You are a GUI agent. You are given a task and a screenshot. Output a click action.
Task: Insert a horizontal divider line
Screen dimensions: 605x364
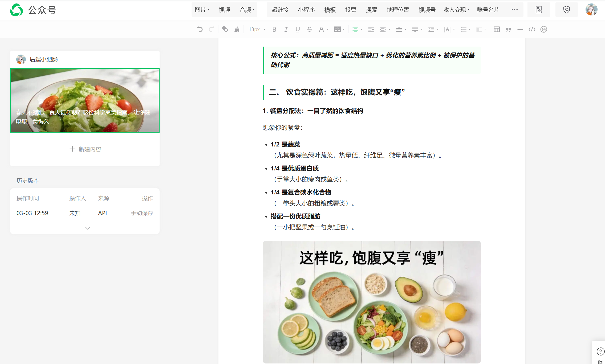pos(520,30)
